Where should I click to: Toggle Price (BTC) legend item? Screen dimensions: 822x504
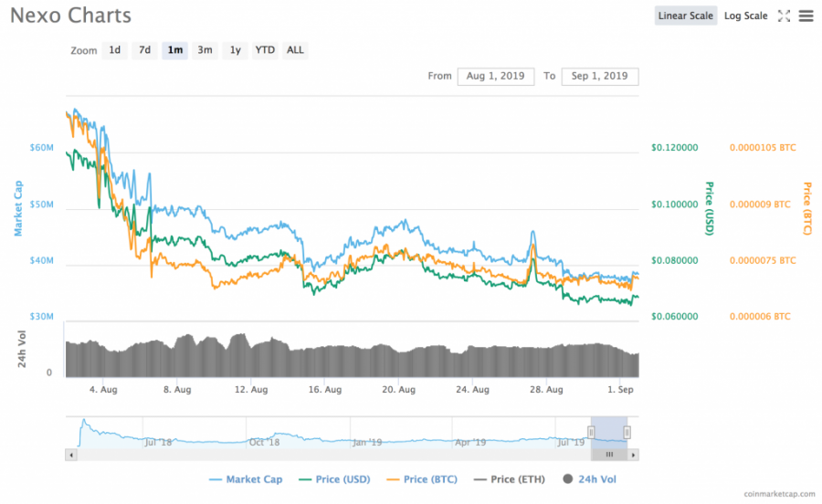pyautogui.click(x=421, y=478)
